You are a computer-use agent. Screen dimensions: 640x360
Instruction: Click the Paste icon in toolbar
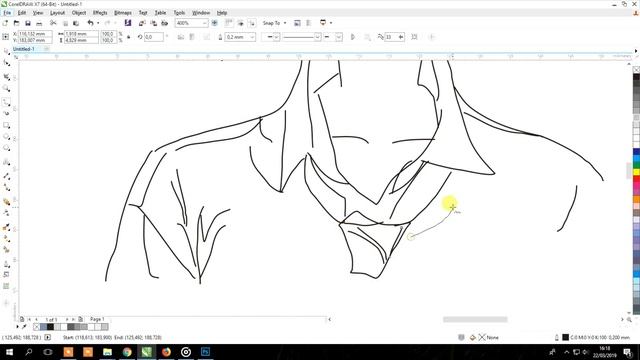coord(76,23)
